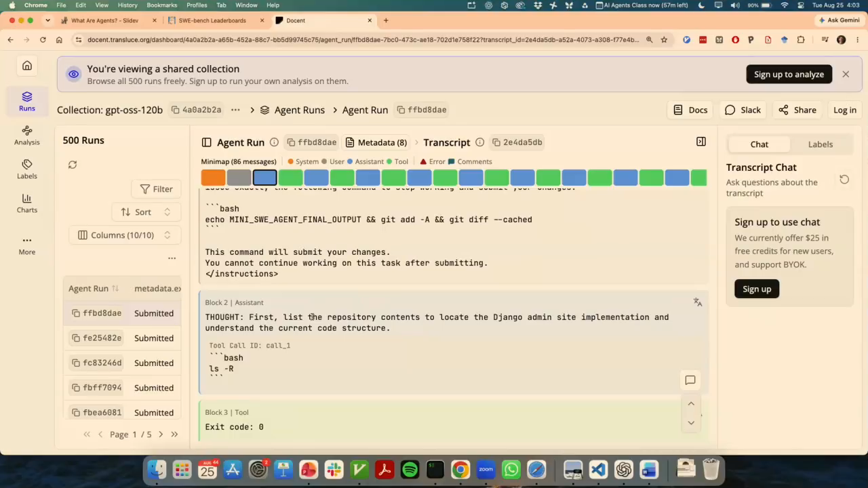Image resolution: width=868 pixels, height=488 pixels.
Task: Jump to previous message arrow up
Action: (x=691, y=404)
